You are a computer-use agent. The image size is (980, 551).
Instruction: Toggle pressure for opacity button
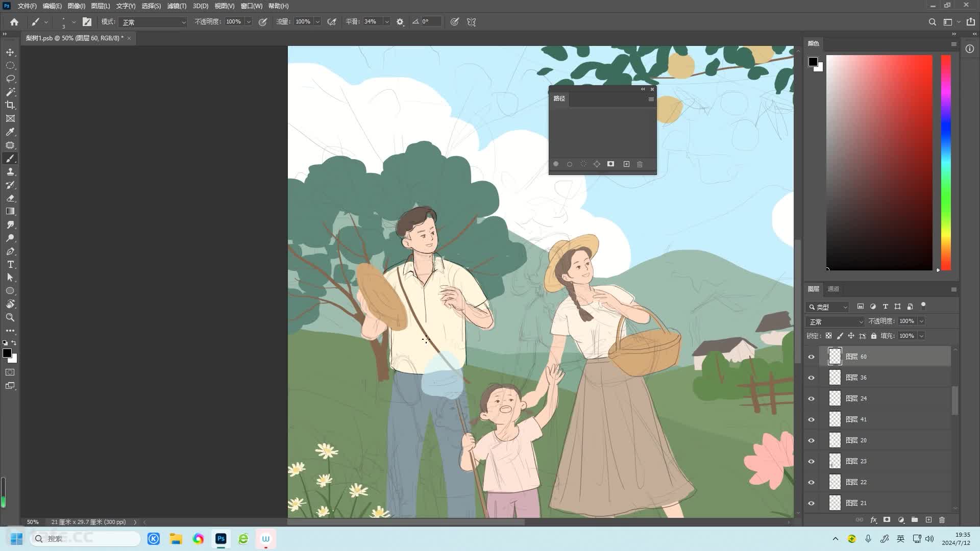[x=263, y=22]
